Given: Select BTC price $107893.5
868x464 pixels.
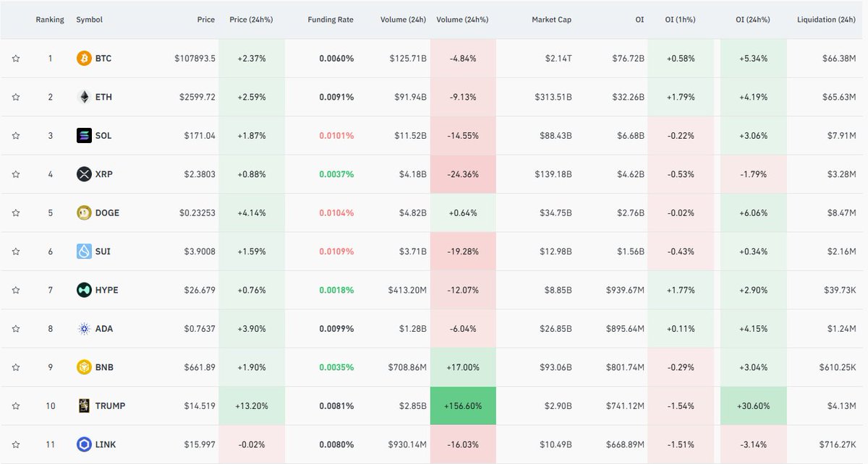Looking at the screenshot, I should [195, 59].
